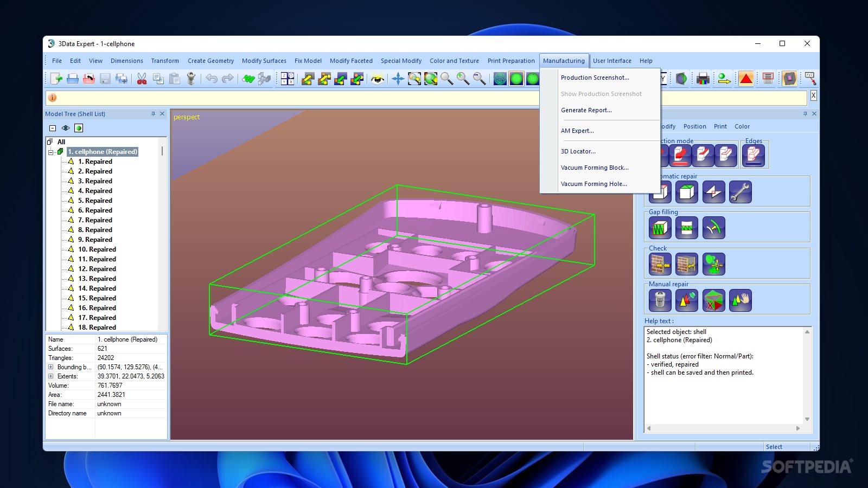Click the xyz coordinate pointer icon
Image resolution: width=868 pixels, height=488 pixels.
pyautogui.click(x=810, y=79)
